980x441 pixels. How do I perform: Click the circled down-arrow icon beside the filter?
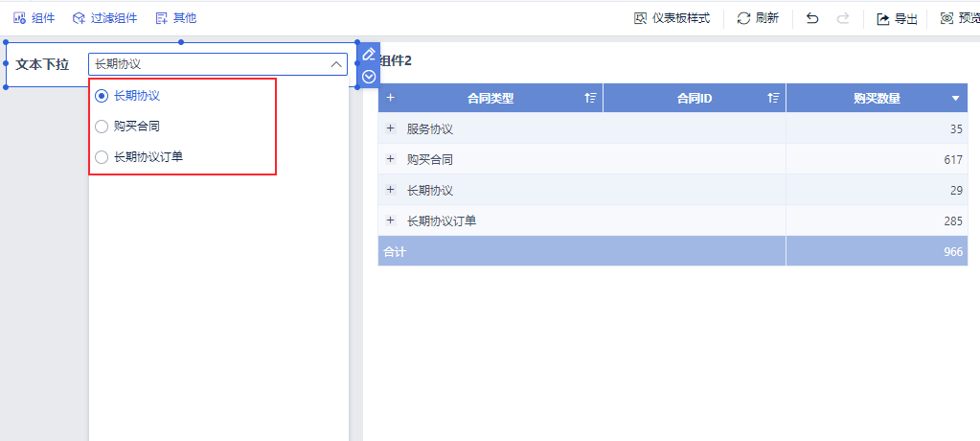369,77
